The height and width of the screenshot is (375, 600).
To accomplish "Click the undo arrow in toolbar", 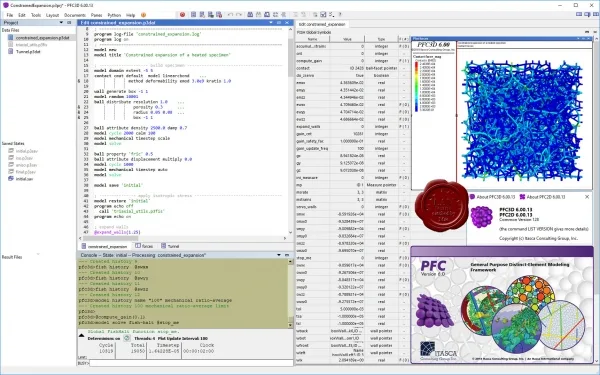I will coord(230,15).
